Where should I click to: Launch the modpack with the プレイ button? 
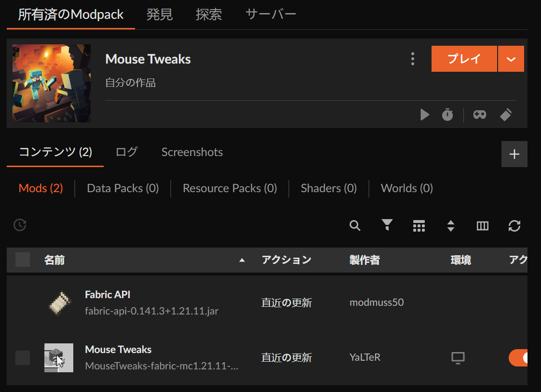coord(464,59)
